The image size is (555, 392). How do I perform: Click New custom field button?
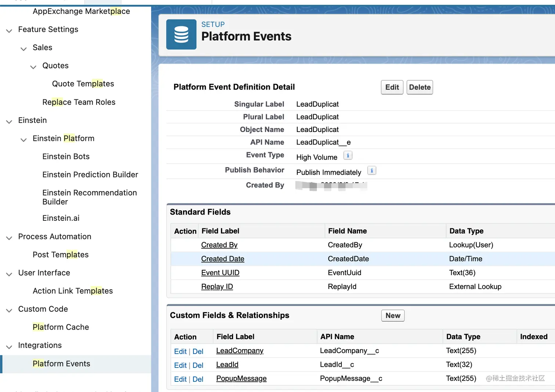coord(393,316)
